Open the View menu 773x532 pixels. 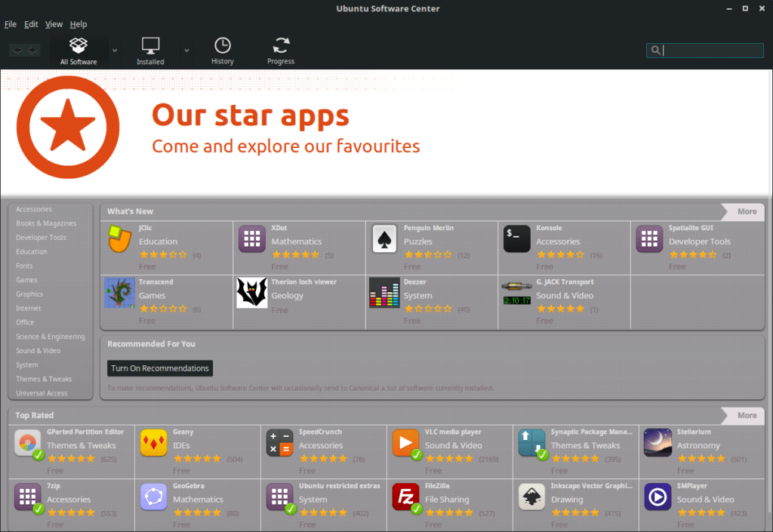[54, 24]
